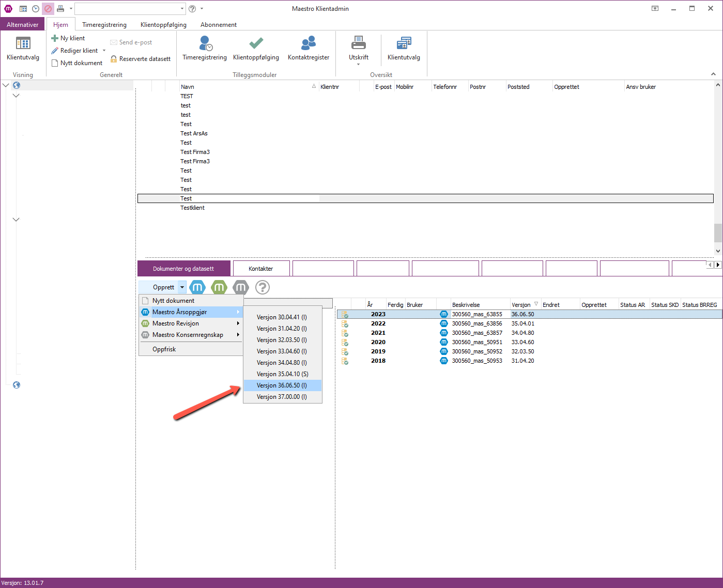Open Klientutvalg view in Visning group
Screen dimensions: 723x588
click(23, 49)
